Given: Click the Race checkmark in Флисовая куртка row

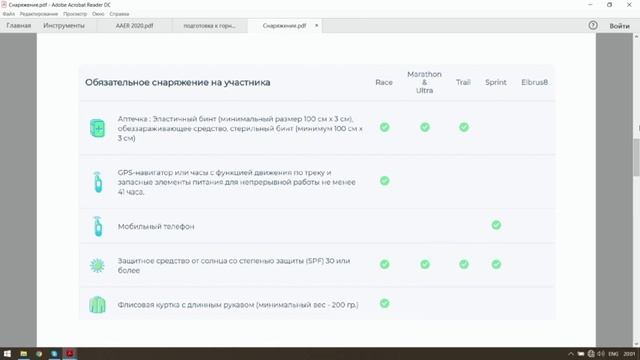Looking at the screenshot, I should click(384, 303).
